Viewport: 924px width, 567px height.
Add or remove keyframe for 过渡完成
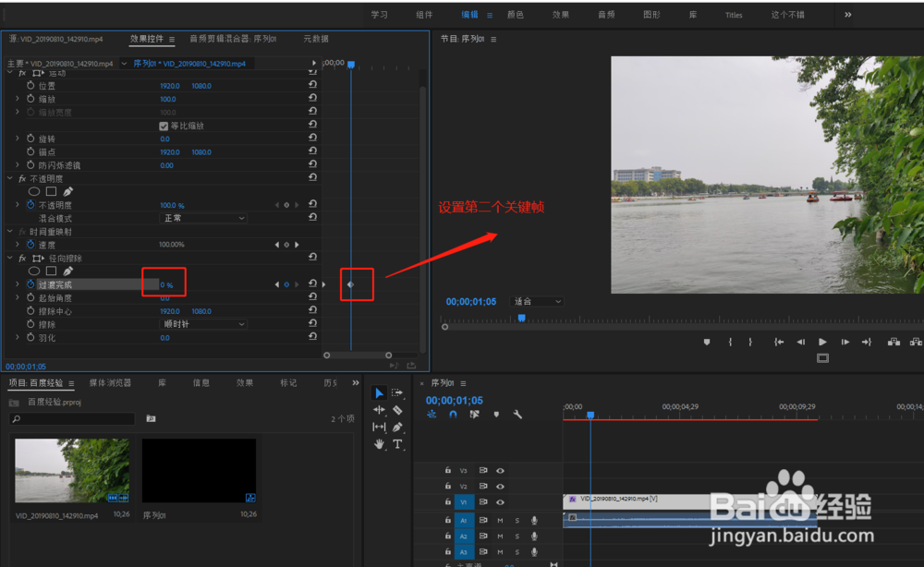(286, 284)
